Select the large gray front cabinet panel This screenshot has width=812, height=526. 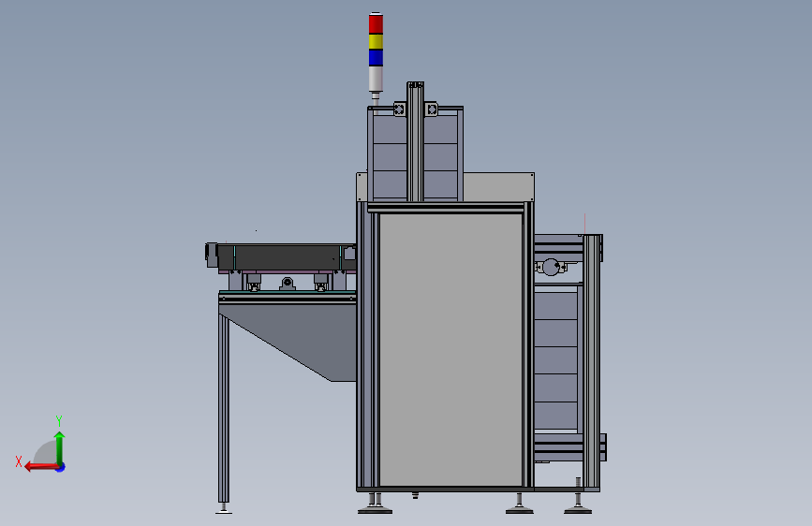(x=450, y=350)
